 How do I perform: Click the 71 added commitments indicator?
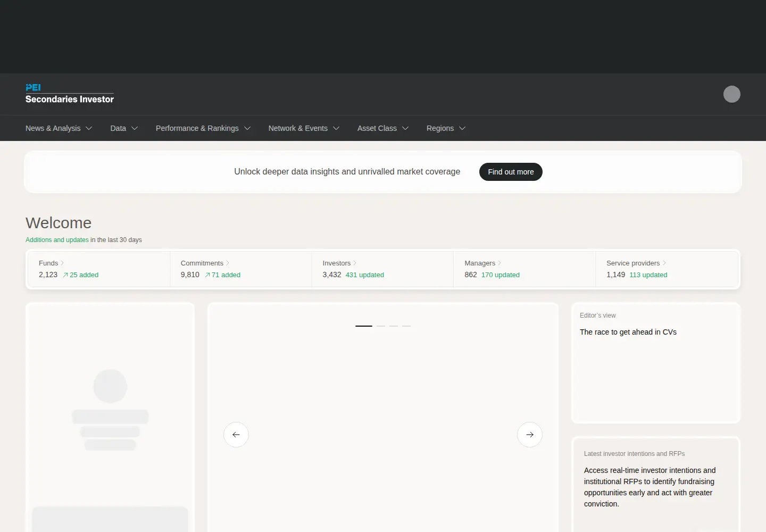[x=223, y=275]
